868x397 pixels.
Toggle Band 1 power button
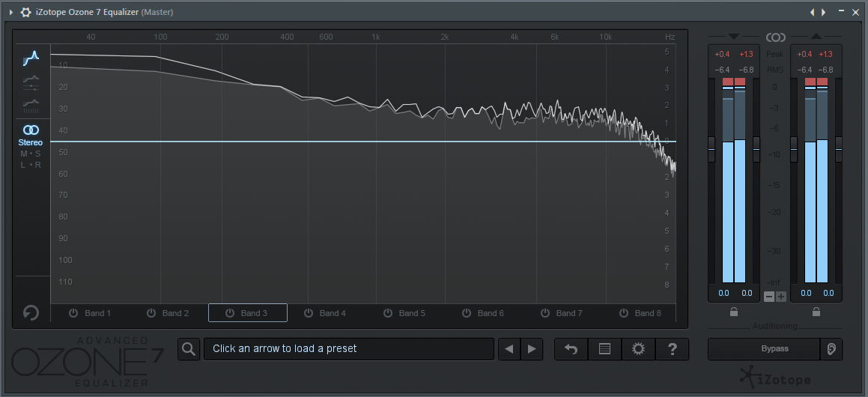pyautogui.click(x=73, y=313)
